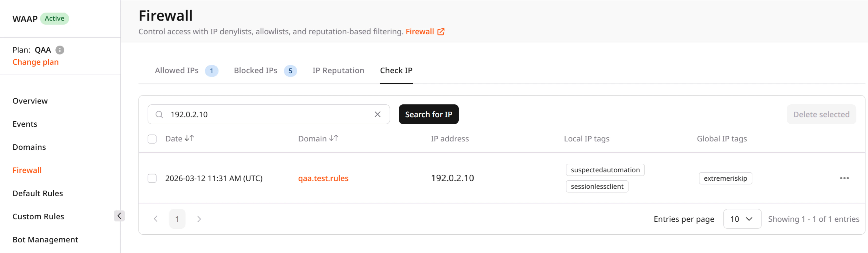The width and height of the screenshot is (868, 253).
Task: Clear the search with the X icon
Action: 377,114
